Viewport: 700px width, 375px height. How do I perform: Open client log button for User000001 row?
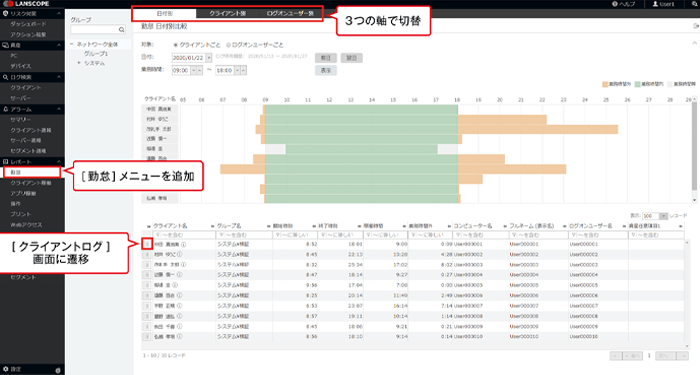[147, 244]
